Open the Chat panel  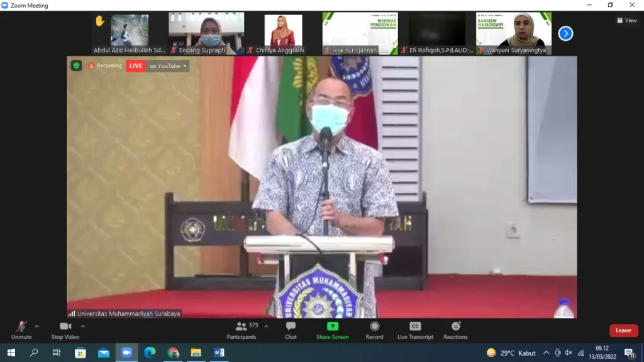(x=291, y=331)
